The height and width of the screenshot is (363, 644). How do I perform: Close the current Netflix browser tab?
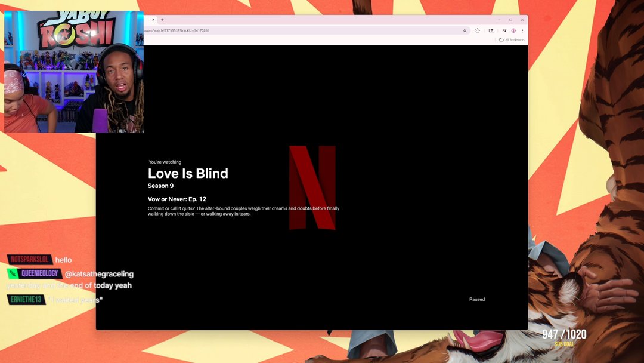pos(153,20)
